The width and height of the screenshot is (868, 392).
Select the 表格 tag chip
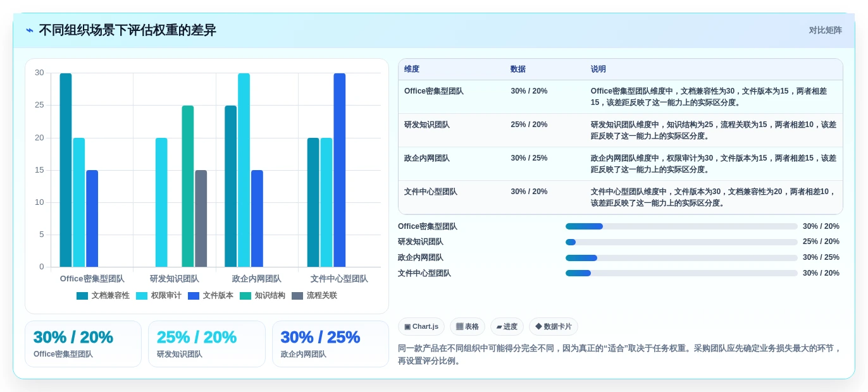(468, 327)
